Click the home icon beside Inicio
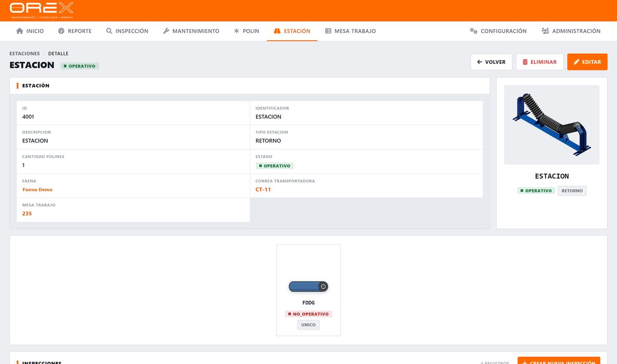This screenshot has height=364, width=617. (19, 31)
